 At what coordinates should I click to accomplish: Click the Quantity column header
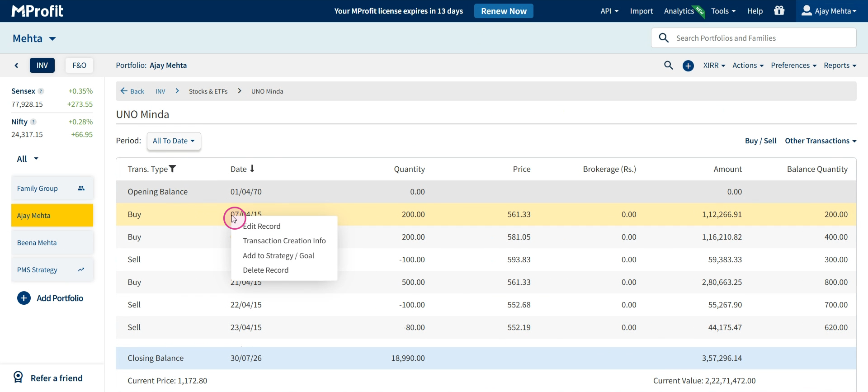(x=409, y=169)
